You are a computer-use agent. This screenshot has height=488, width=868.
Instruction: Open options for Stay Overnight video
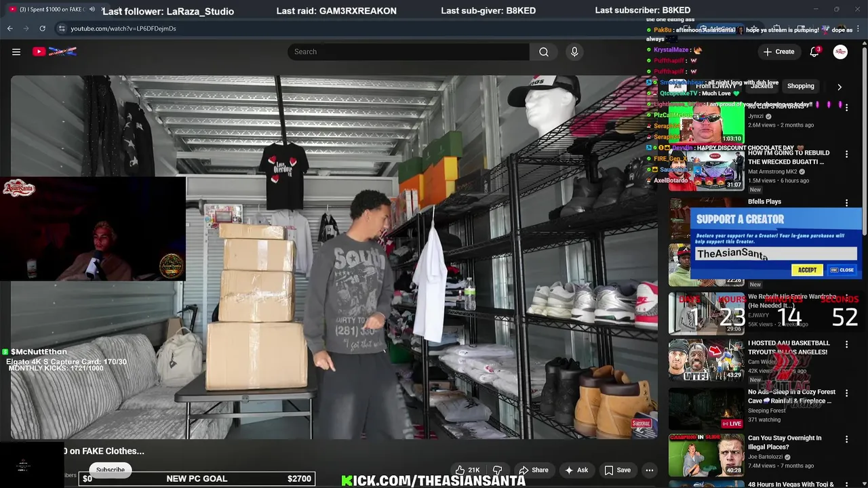[x=846, y=439]
